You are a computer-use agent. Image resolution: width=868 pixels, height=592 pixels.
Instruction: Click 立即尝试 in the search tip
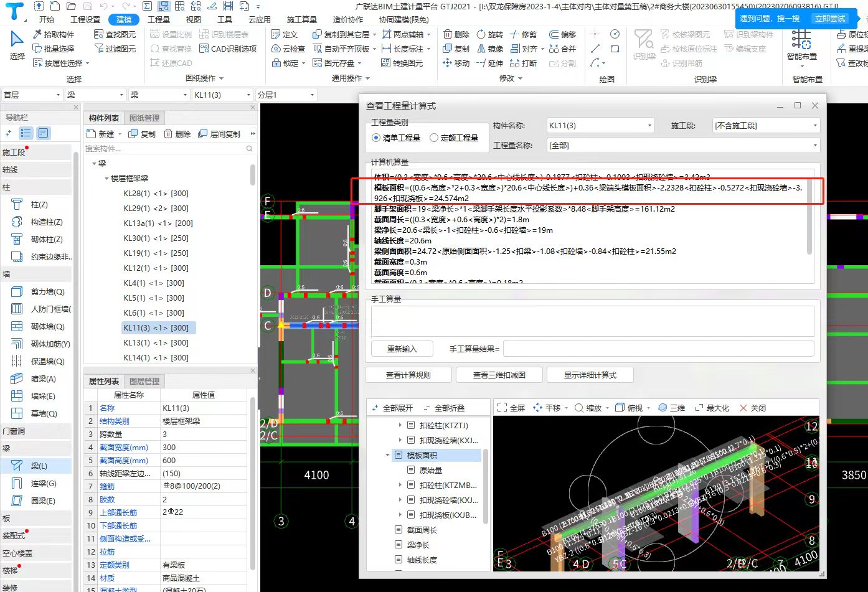(830, 19)
